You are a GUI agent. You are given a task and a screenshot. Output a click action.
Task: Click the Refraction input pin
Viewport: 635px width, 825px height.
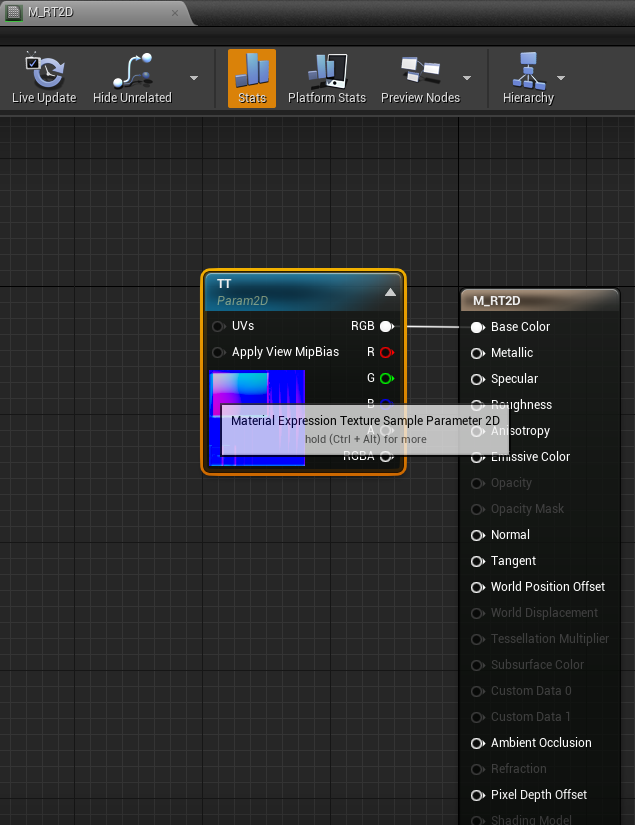[478, 769]
